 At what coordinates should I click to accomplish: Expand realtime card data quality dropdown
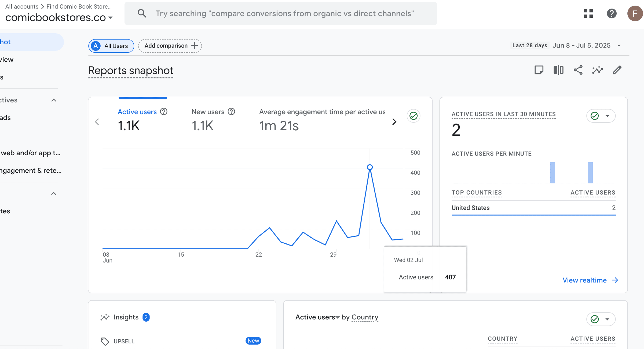pyautogui.click(x=607, y=116)
